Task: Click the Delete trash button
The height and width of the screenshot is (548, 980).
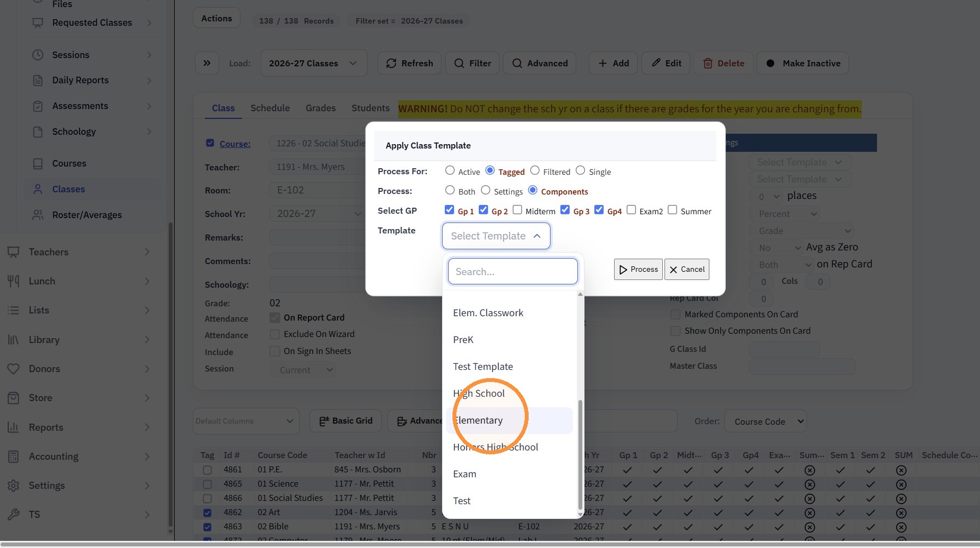Action: (724, 63)
